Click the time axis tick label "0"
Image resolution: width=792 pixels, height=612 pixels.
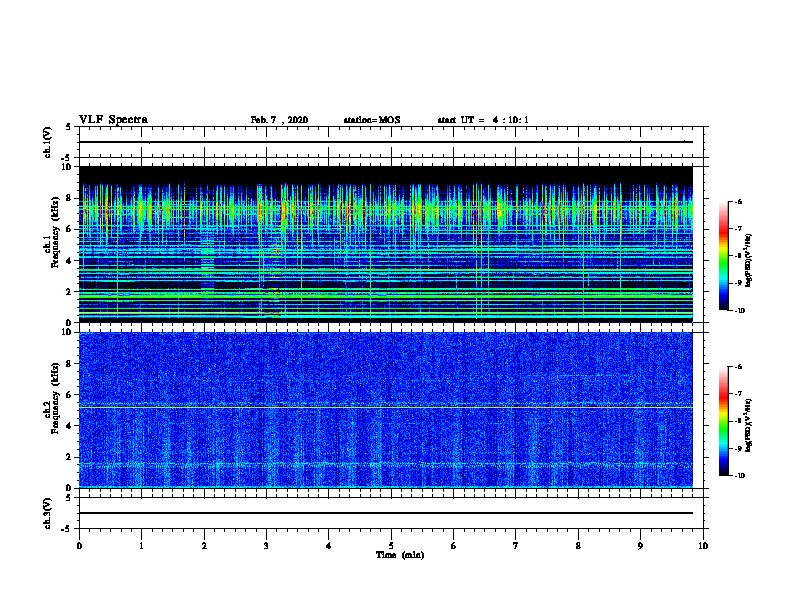79,546
